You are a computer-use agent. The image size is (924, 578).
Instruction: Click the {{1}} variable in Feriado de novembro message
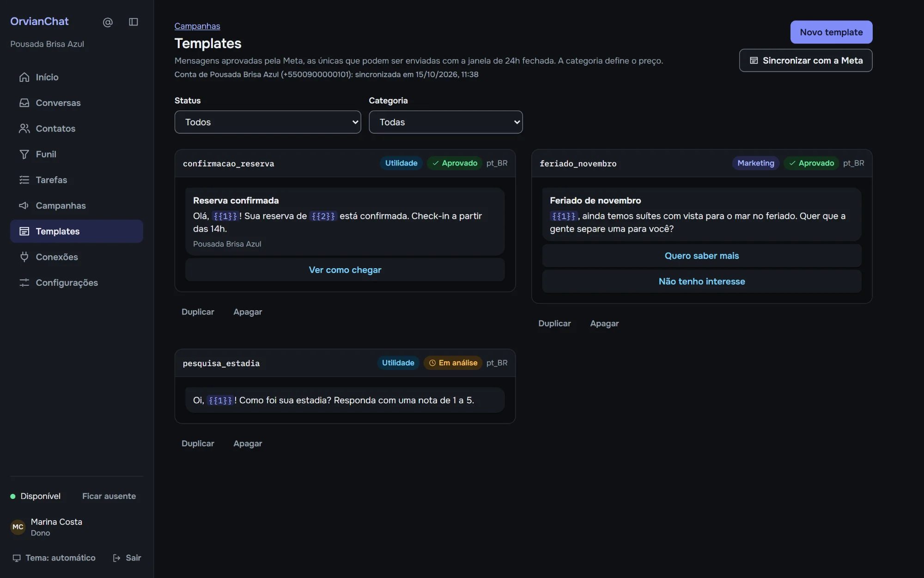tap(564, 216)
